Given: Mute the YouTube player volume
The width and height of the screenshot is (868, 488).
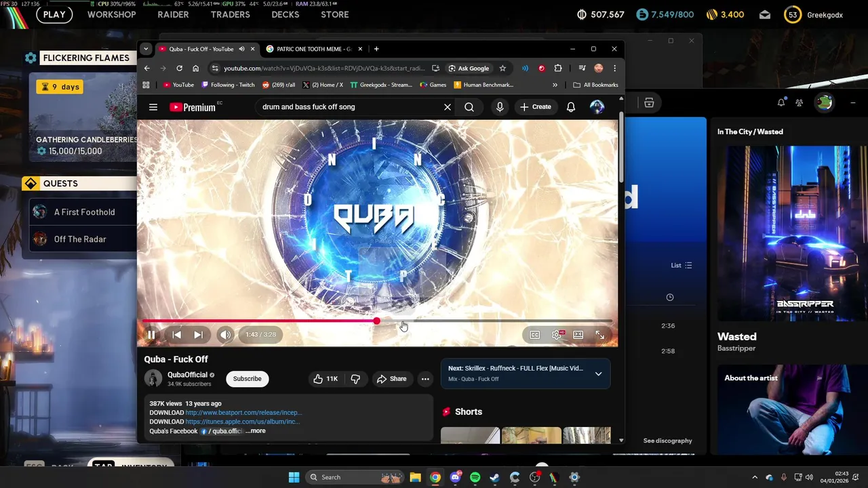Looking at the screenshot, I should coord(225,335).
